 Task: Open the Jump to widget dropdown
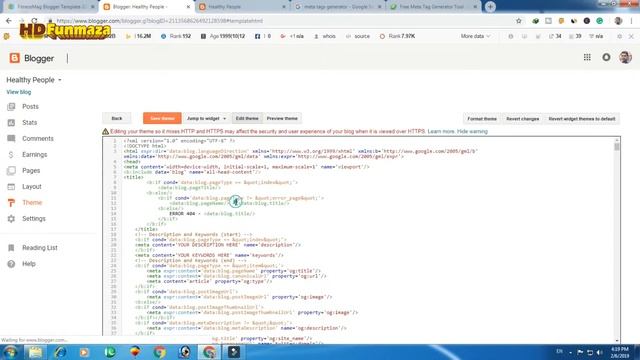(x=206, y=118)
